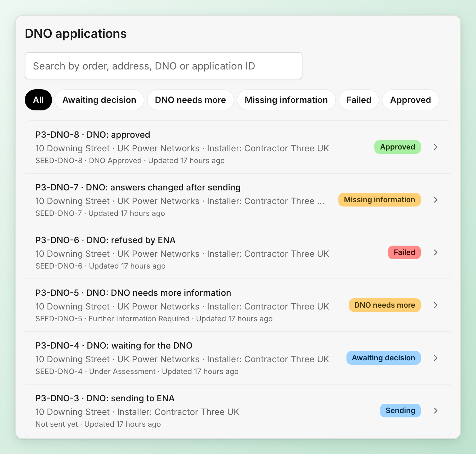Show DNO needs more filter

pyautogui.click(x=190, y=100)
